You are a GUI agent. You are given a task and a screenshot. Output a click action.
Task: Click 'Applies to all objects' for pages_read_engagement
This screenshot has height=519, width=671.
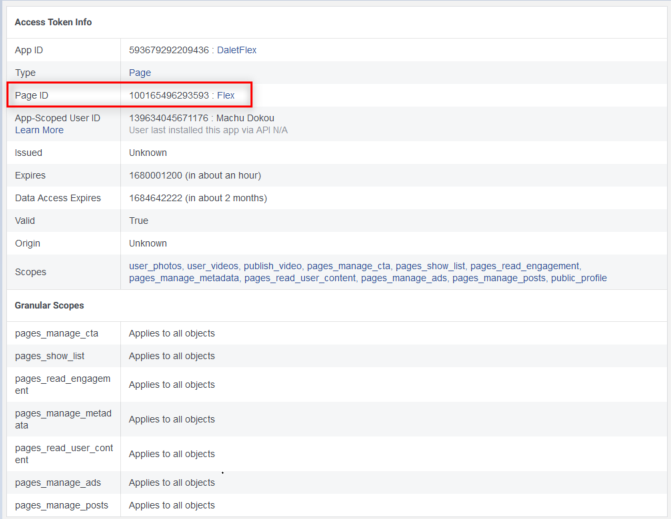(x=172, y=385)
